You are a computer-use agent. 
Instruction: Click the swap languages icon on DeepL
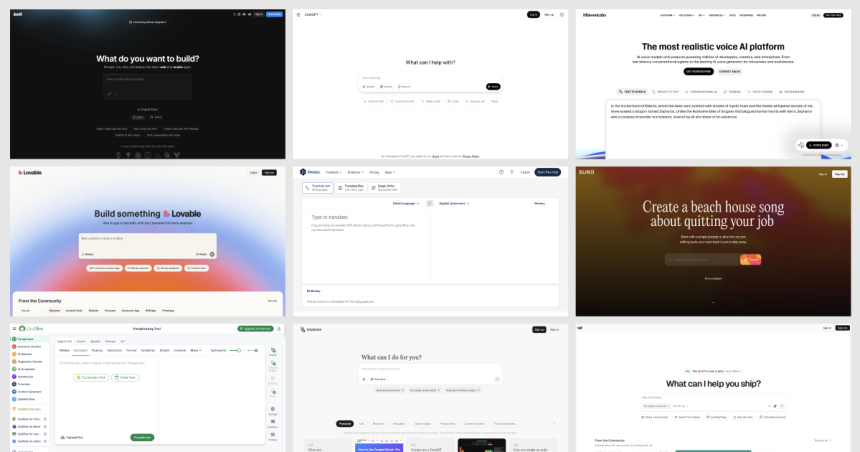430,204
